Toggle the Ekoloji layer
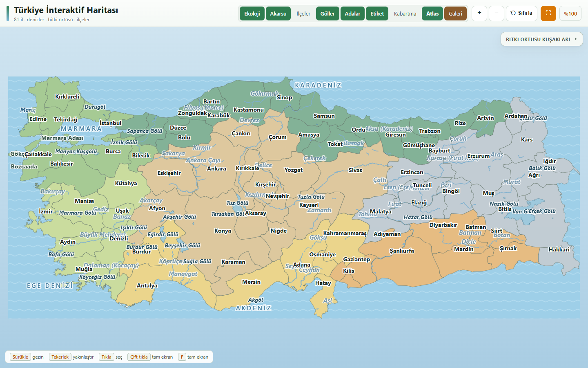Viewport: 588px width, 368px height. coord(252,13)
